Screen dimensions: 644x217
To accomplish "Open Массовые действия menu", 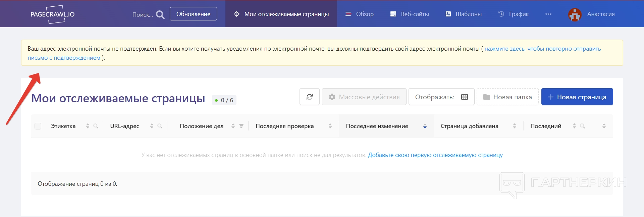I will coord(364,97).
